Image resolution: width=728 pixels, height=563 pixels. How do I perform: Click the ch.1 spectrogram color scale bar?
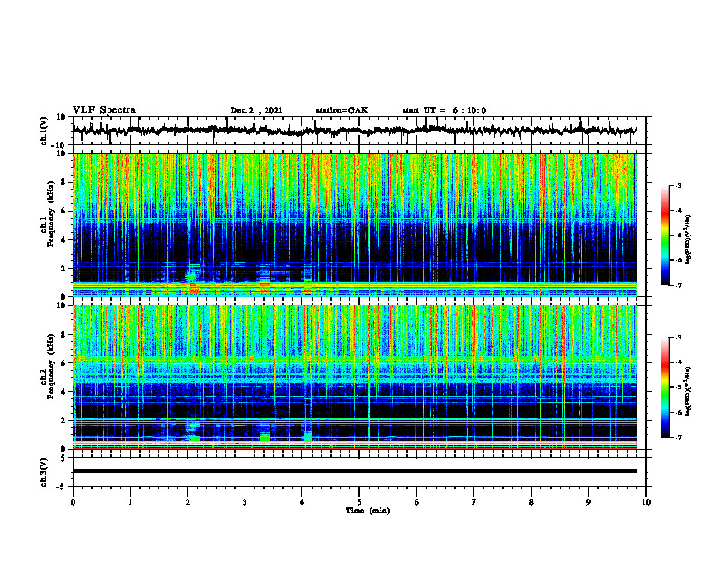tap(665, 236)
